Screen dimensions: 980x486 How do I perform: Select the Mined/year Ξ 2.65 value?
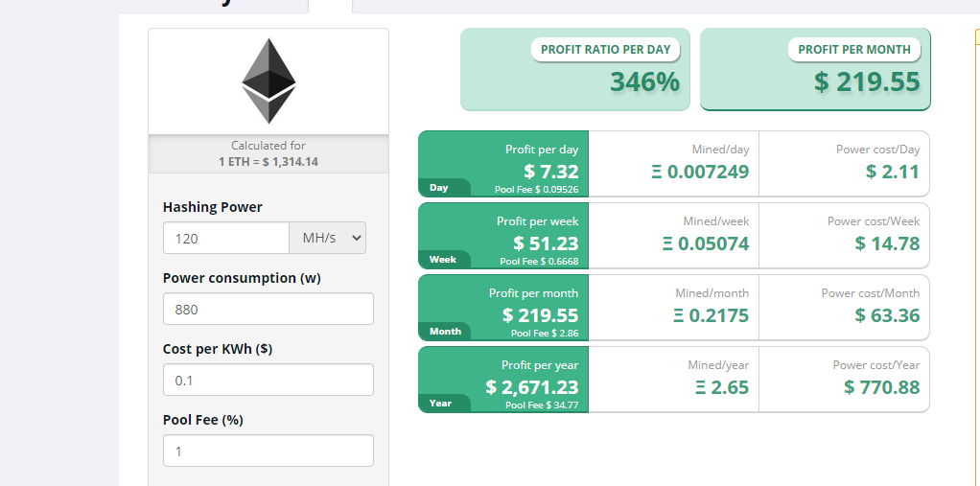pos(721,387)
